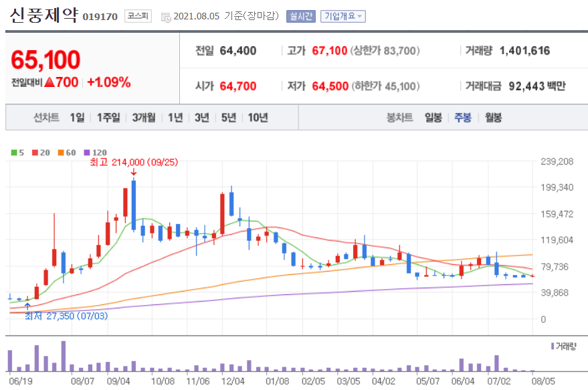Click the 상한가 83,700 text
The height and width of the screenshot is (390, 588).
tap(385, 51)
